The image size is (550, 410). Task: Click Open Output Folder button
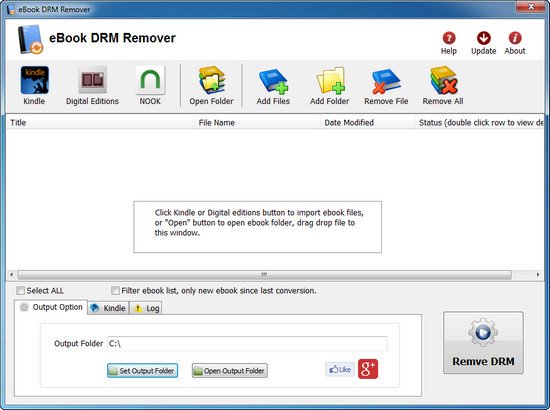tap(230, 371)
